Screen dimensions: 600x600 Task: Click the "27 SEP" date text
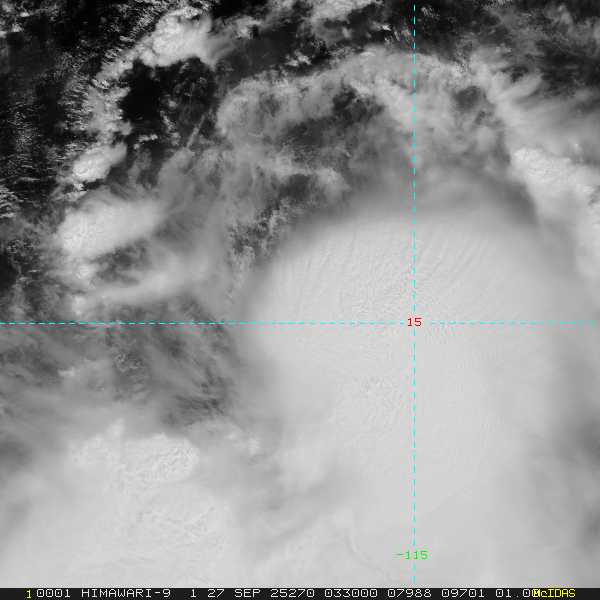(233, 593)
